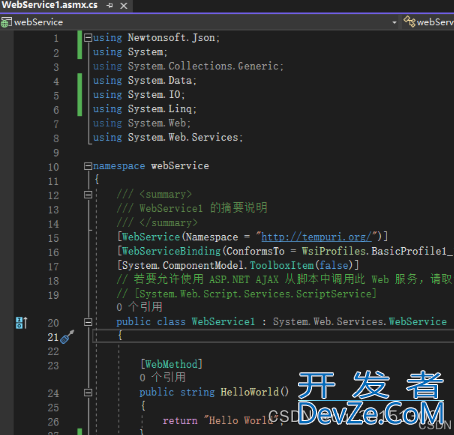This screenshot has height=435, width=454.
Task: Open the http://tempuri.org/ link
Action: (x=316, y=237)
